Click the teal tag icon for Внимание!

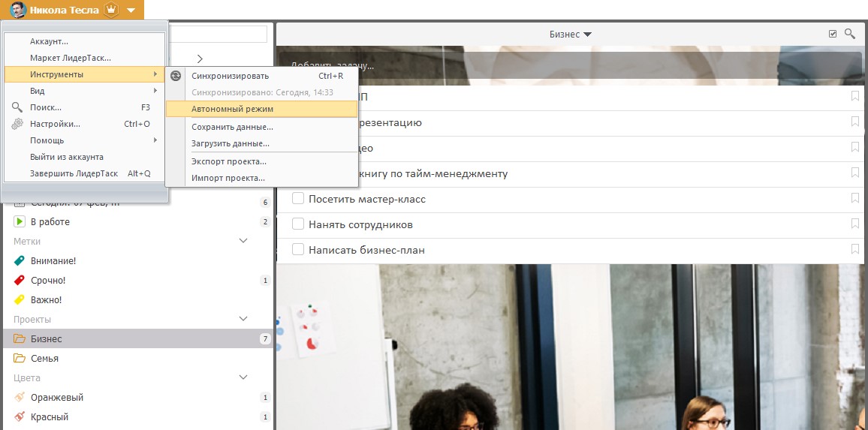tap(20, 260)
